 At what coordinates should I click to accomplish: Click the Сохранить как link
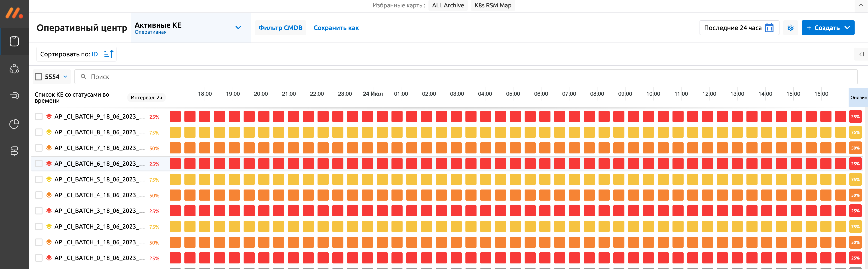336,28
